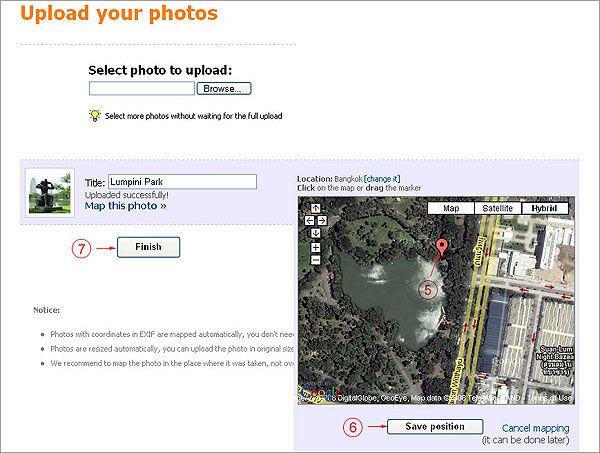Pan the map up with the arrow
This screenshot has width=600, height=453.
(316, 208)
